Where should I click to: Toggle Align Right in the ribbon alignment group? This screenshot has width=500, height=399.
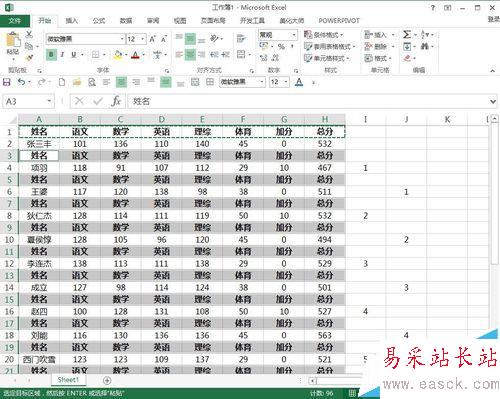click(x=202, y=54)
